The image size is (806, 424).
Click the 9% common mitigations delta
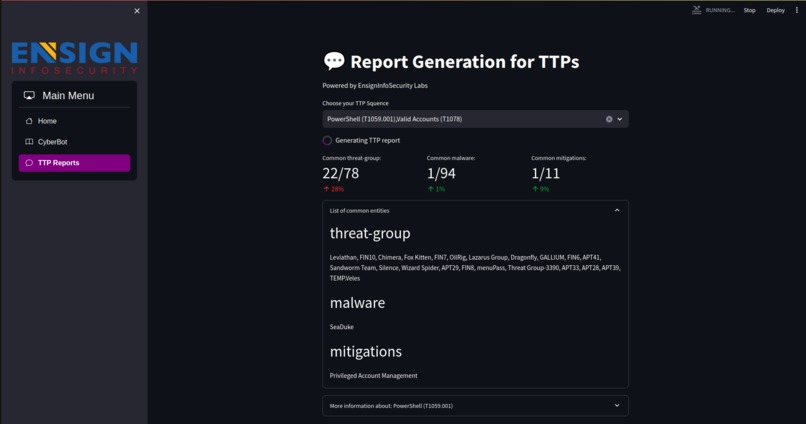coord(541,189)
